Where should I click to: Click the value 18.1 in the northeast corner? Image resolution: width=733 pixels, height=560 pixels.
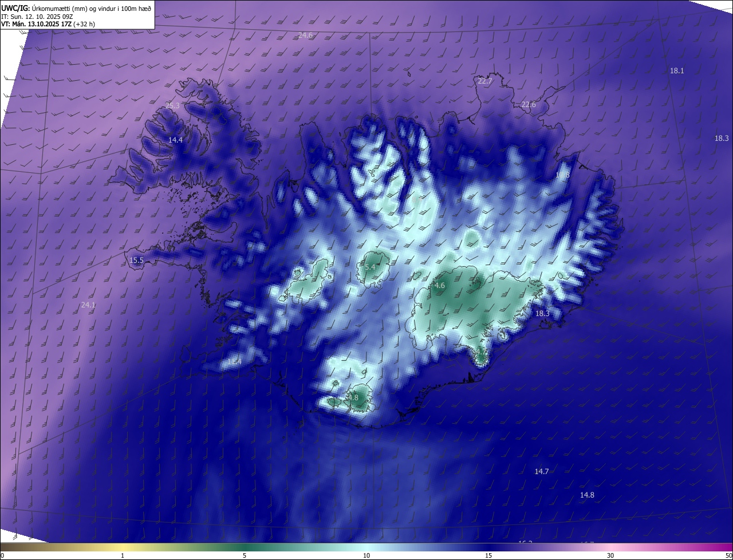pos(677,70)
